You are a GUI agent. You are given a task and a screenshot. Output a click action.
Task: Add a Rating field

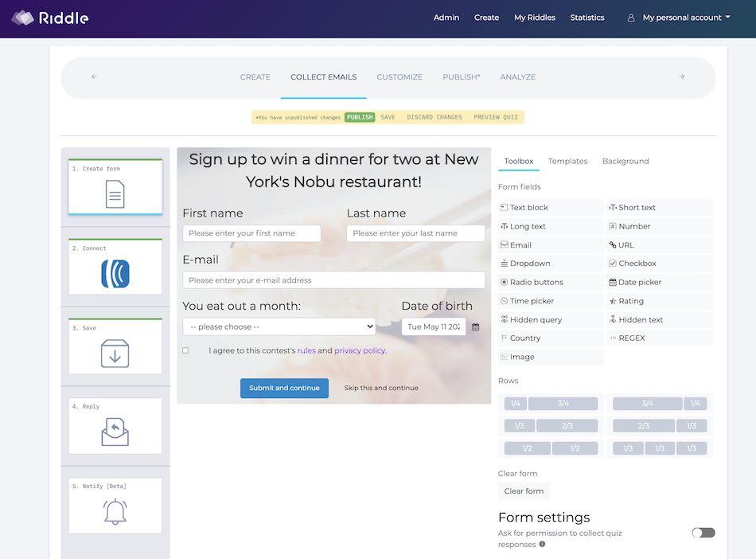(660, 301)
